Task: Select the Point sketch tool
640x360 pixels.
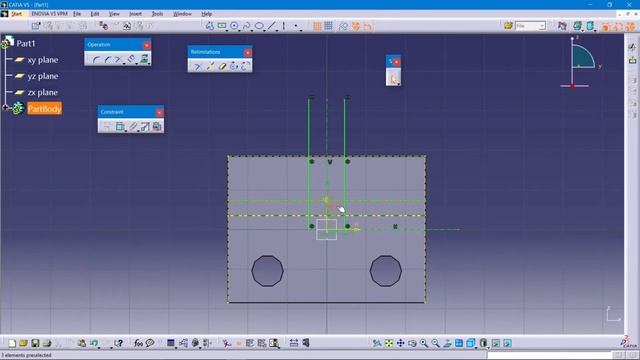Action: [x=296, y=26]
